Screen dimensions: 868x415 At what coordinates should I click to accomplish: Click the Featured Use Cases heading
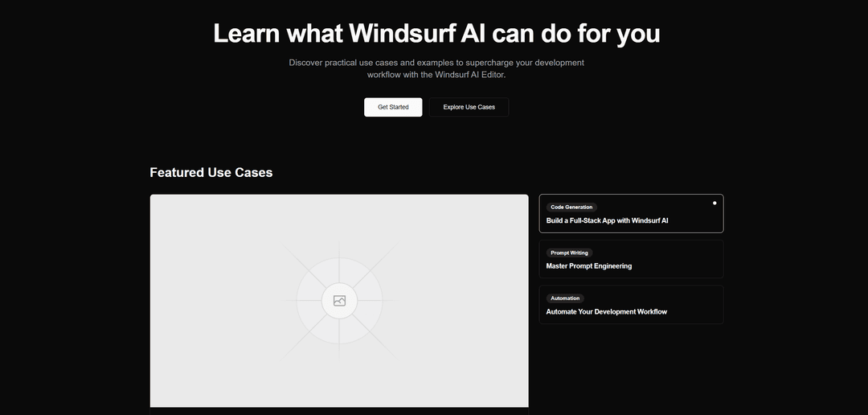[211, 172]
